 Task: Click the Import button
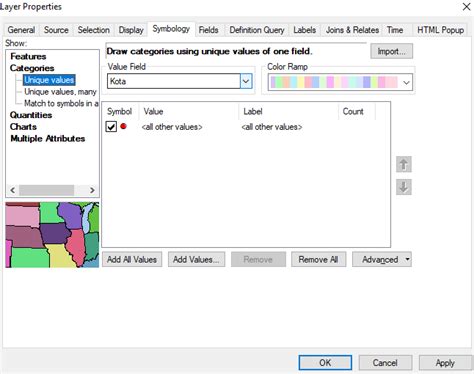[391, 51]
